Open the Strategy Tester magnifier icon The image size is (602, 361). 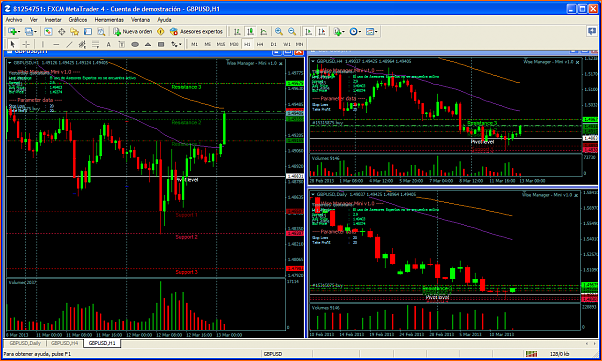(101, 31)
